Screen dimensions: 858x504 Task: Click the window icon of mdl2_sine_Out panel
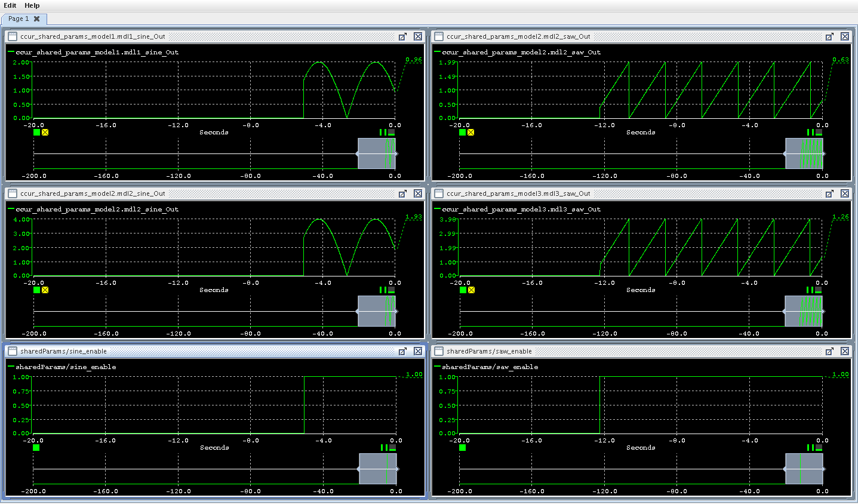coord(13,194)
